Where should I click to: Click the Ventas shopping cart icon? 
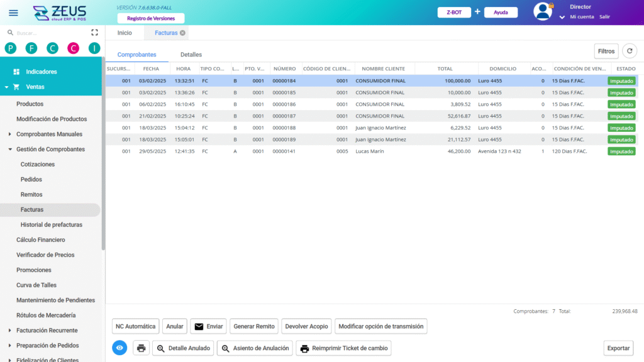[16, 87]
